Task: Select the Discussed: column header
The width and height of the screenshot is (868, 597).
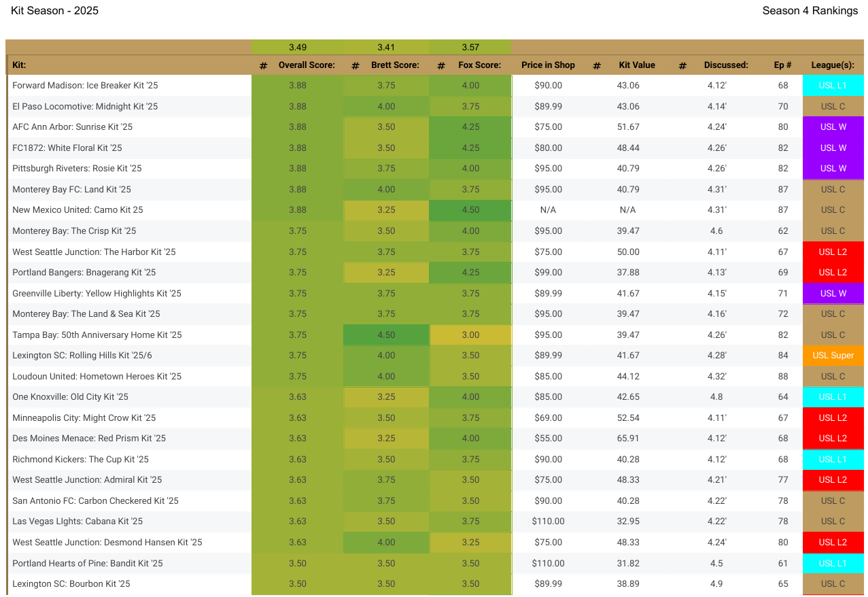Action: point(726,65)
